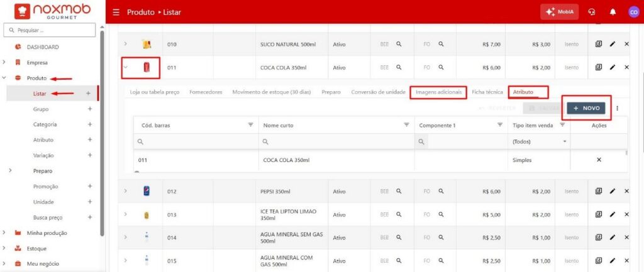The width and height of the screenshot is (644, 272).
Task: Add new Grupo with plus icon
Action: [x=89, y=109]
